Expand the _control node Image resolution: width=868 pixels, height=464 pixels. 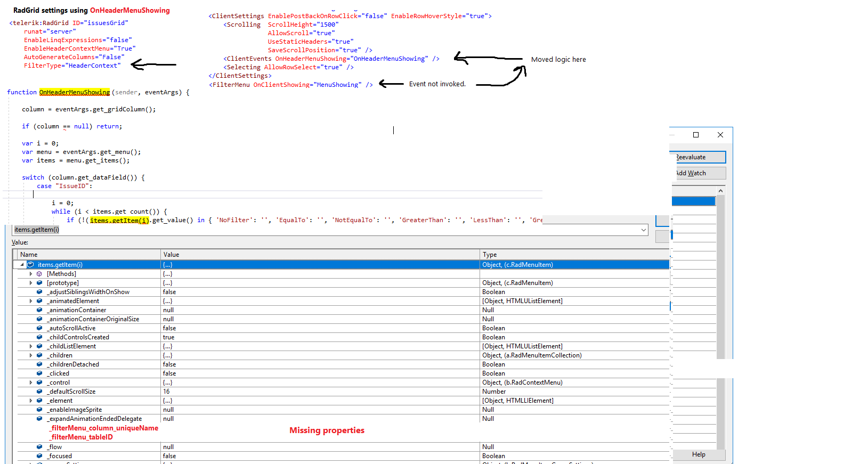coord(31,382)
